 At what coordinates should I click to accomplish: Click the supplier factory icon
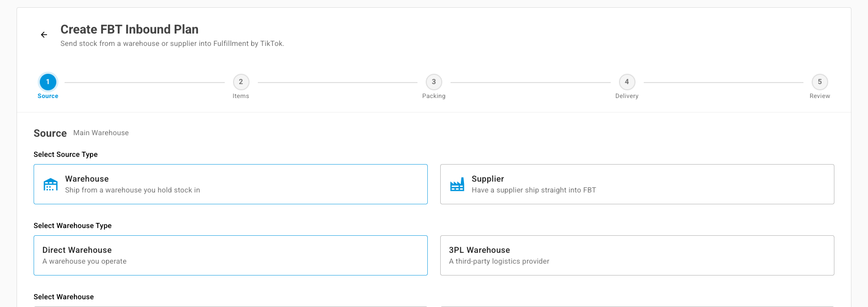[457, 184]
